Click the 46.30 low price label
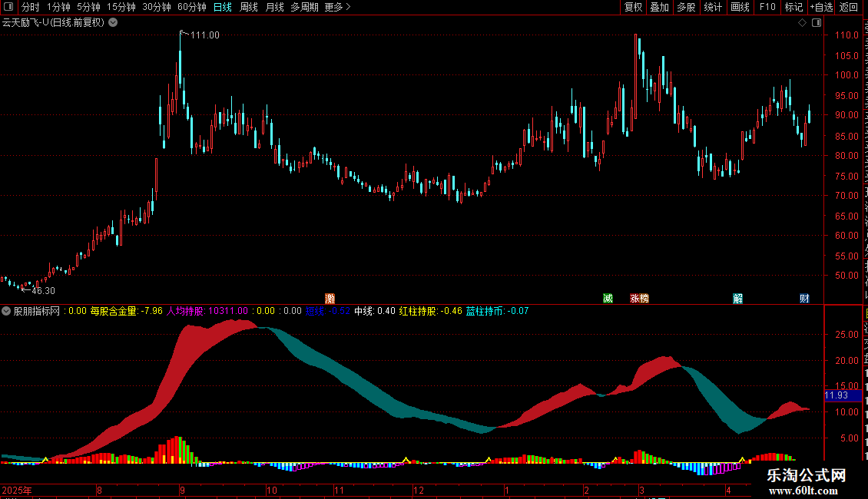This screenshot has height=499, width=868. tap(43, 290)
